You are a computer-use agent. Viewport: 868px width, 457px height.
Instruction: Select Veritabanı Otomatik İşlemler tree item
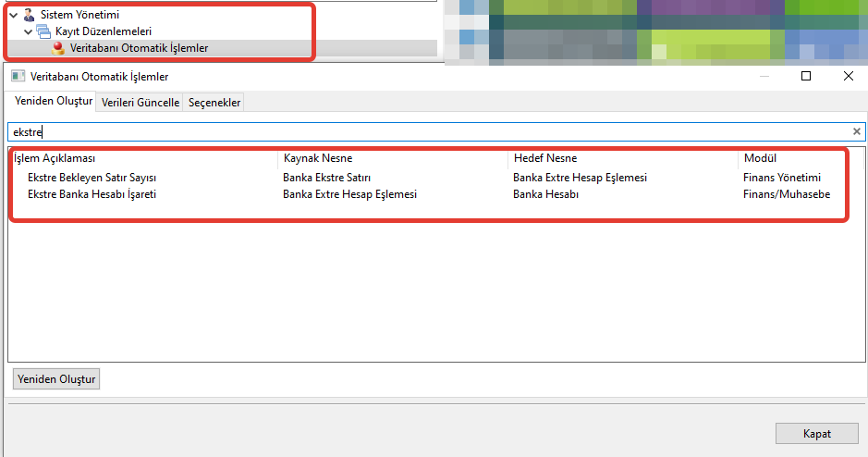139,48
